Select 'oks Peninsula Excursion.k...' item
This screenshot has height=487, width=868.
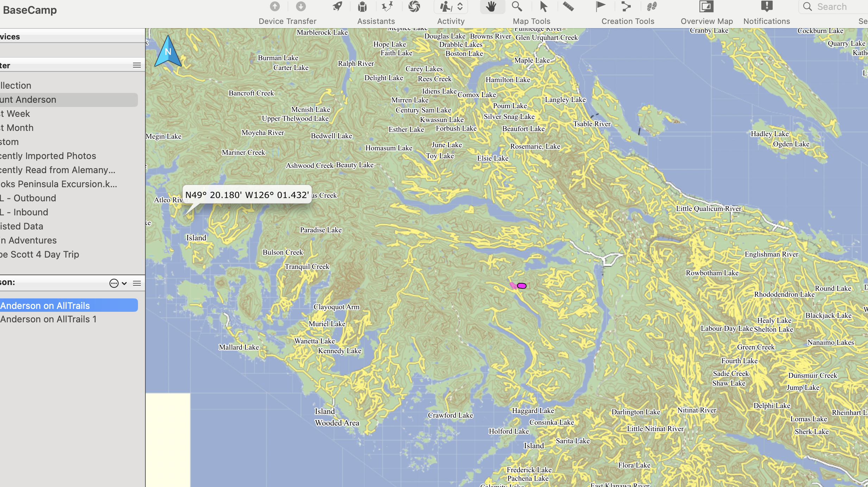[69, 184]
